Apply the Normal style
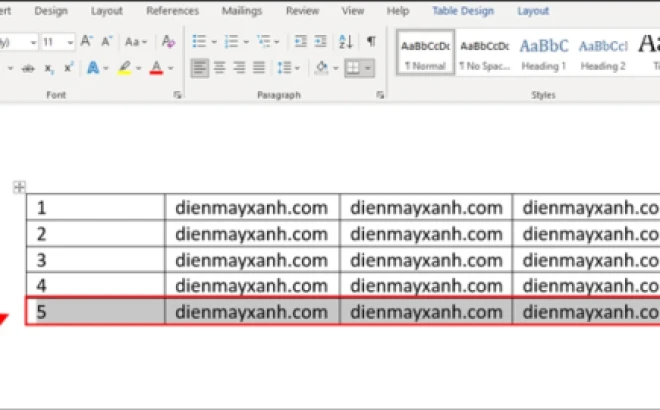 425,53
